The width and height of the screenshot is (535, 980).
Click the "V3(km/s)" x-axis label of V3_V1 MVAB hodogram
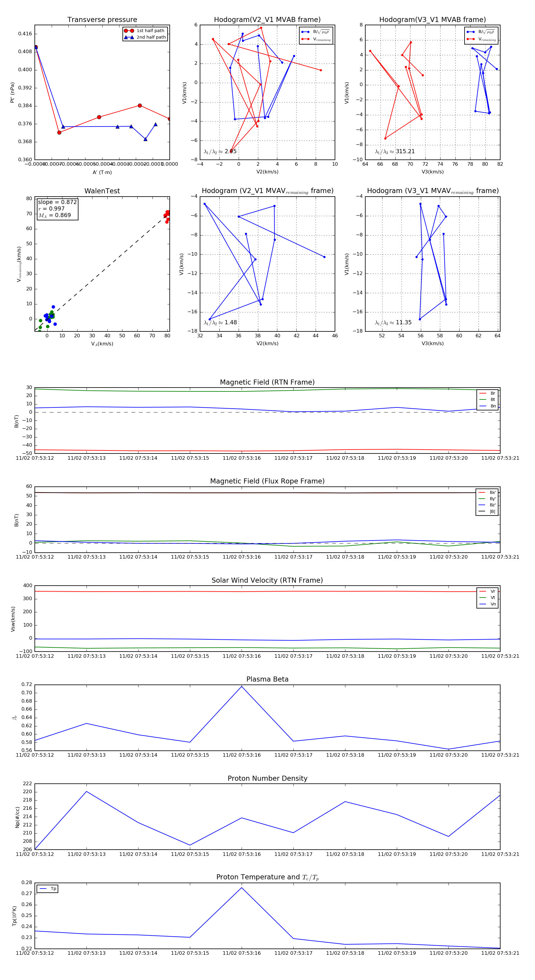coord(432,172)
